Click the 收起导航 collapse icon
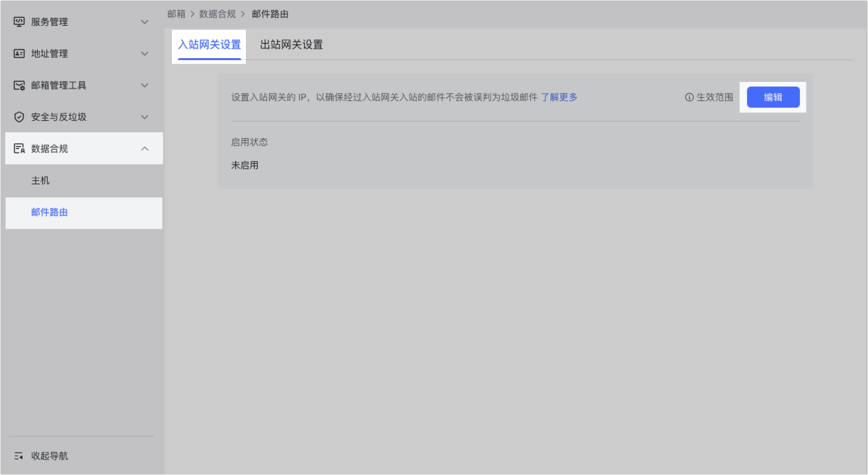Screen dimensions: 868x475 click(x=19, y=456)
